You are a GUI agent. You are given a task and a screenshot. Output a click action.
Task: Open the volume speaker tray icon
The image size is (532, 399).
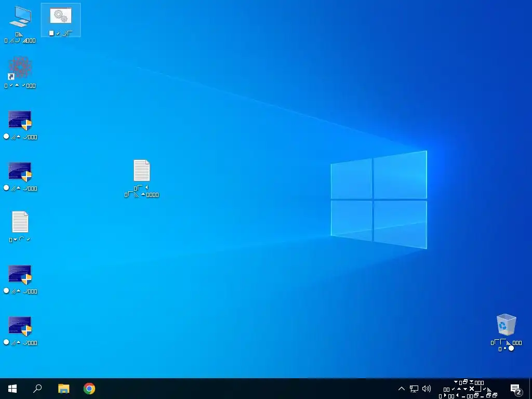(427, 389)
